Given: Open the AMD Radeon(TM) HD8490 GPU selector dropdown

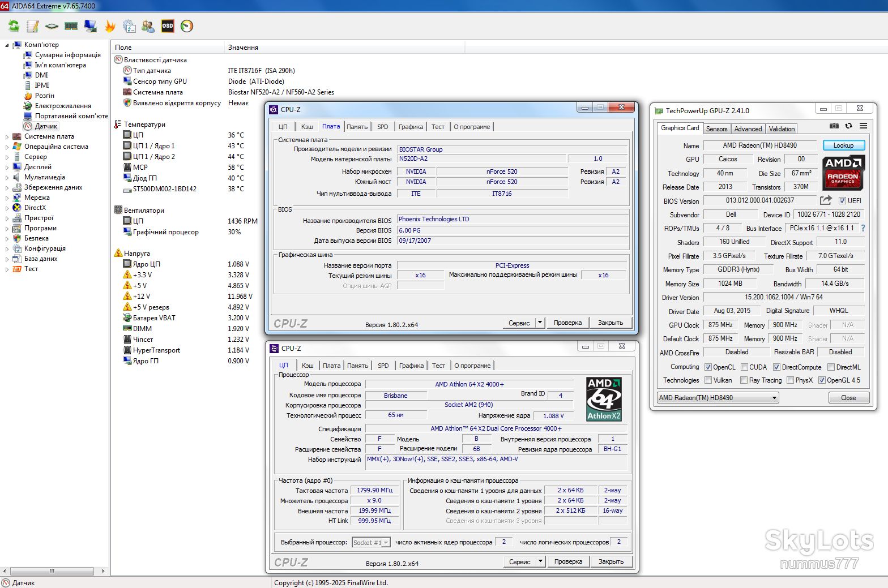Looking at the screenshot, I should coord(718,398).
